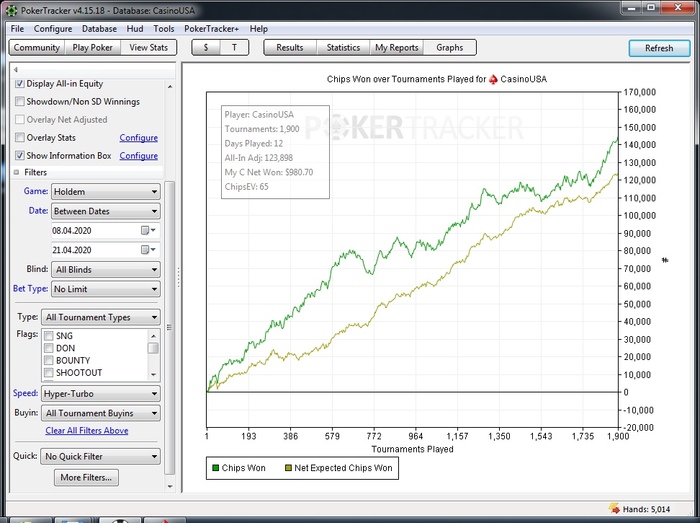
Task: Open the No Quick Filter dropdown
Action: [x=101, y=457]
